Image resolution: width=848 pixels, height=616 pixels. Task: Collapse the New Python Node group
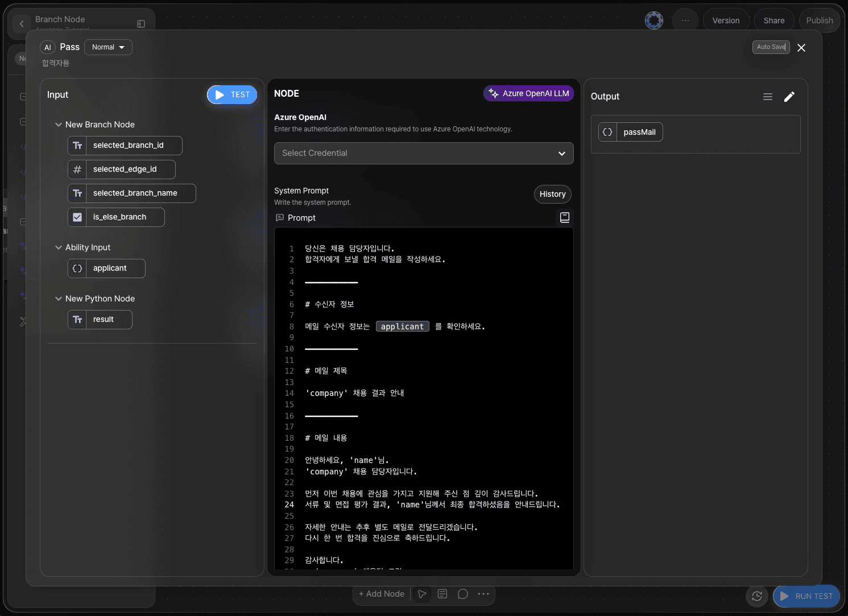click(x=58, y=299)
